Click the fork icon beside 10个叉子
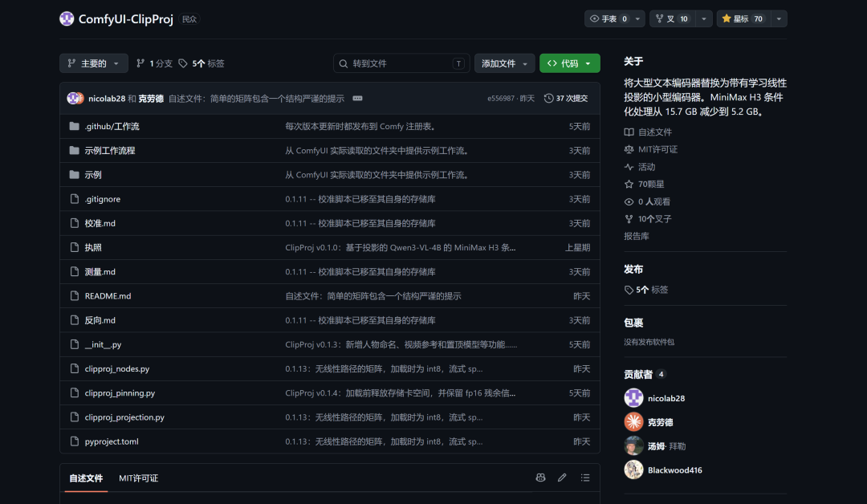This screenshot has height=504, width=867. point(629,219)
